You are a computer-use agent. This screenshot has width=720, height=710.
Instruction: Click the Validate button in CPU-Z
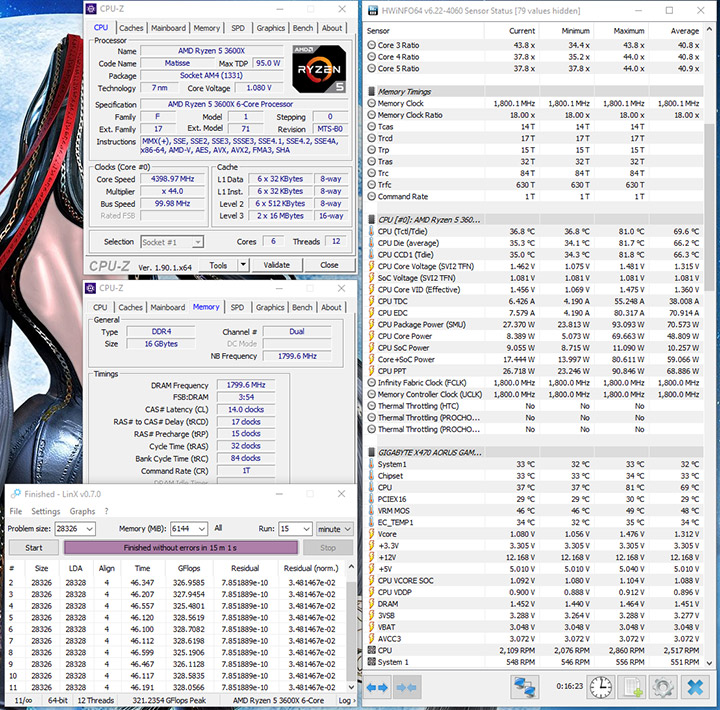[276, 265]
